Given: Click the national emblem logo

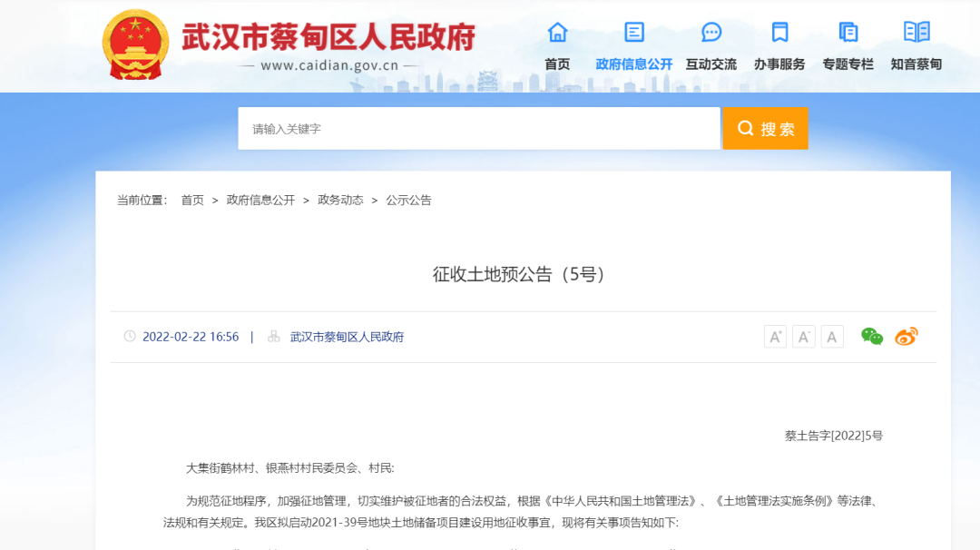Looking at the screenshot, I should 135,44.
